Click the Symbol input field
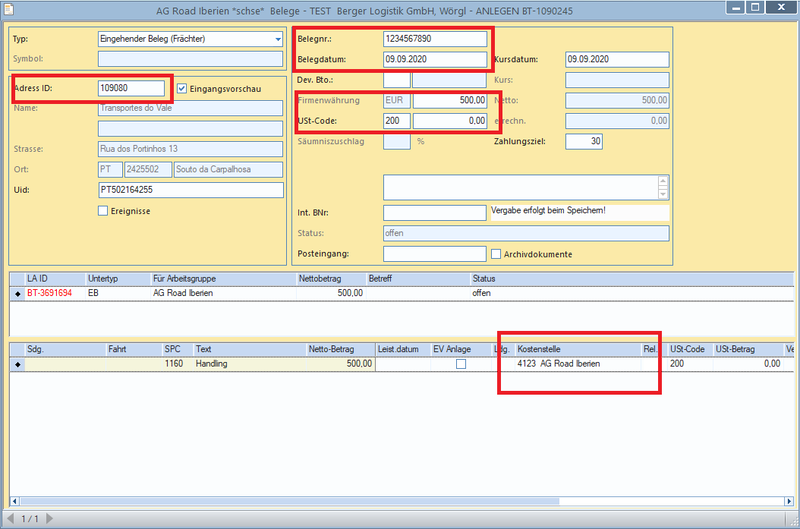This screenshot has height=529, width=800. tap(190, 59)
